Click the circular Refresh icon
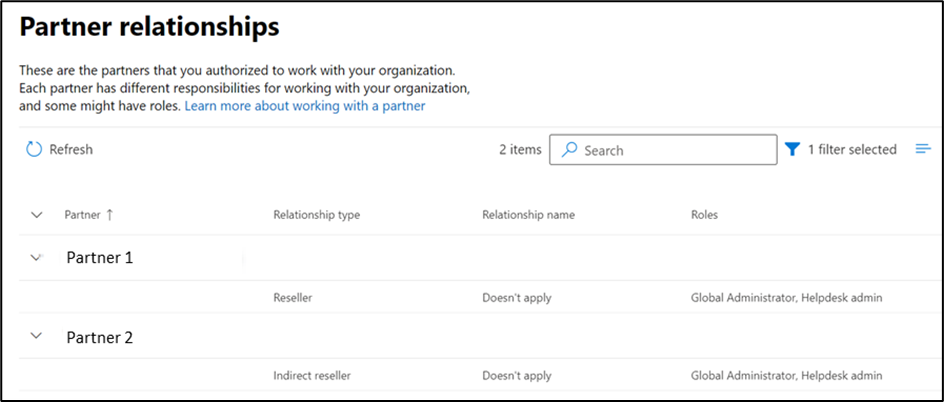Image resolution: width=944 pixels, height=402 pixels. [x=34, y=149]
